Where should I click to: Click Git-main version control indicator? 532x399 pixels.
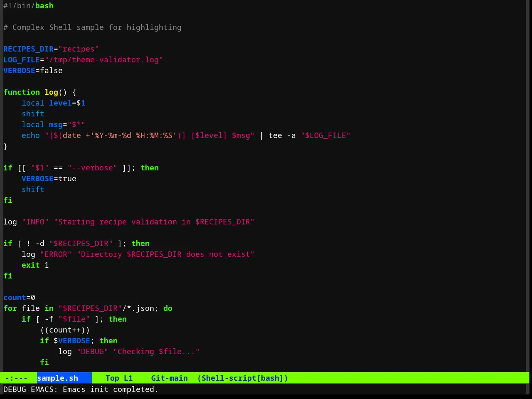point(169,378)
